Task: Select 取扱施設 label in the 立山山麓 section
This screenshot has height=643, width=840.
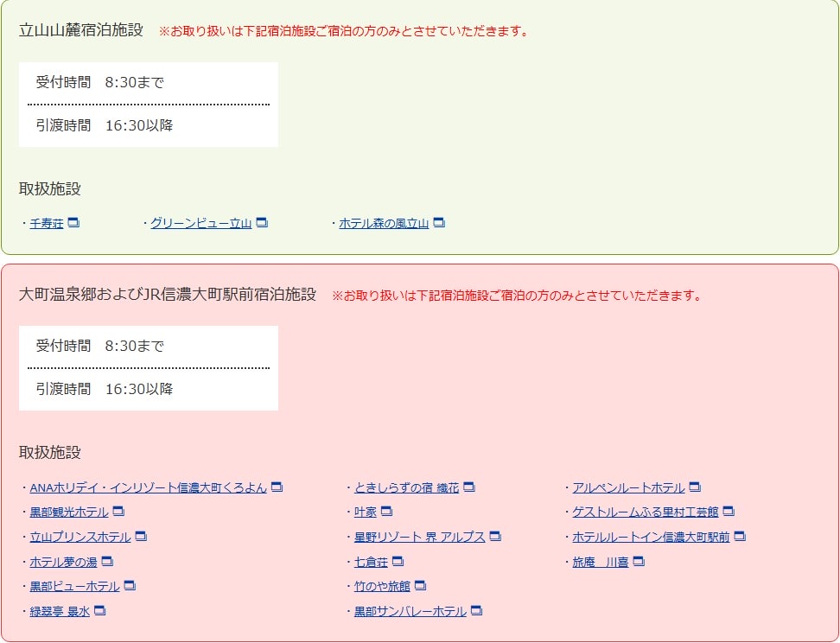Action: [x=50, y=188]
